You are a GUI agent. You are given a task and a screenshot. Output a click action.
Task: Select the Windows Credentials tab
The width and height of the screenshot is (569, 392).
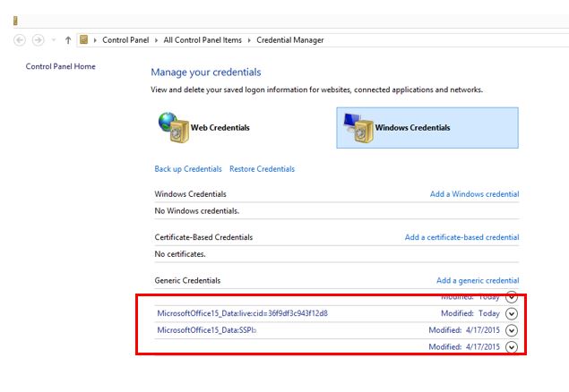point(427,127)
